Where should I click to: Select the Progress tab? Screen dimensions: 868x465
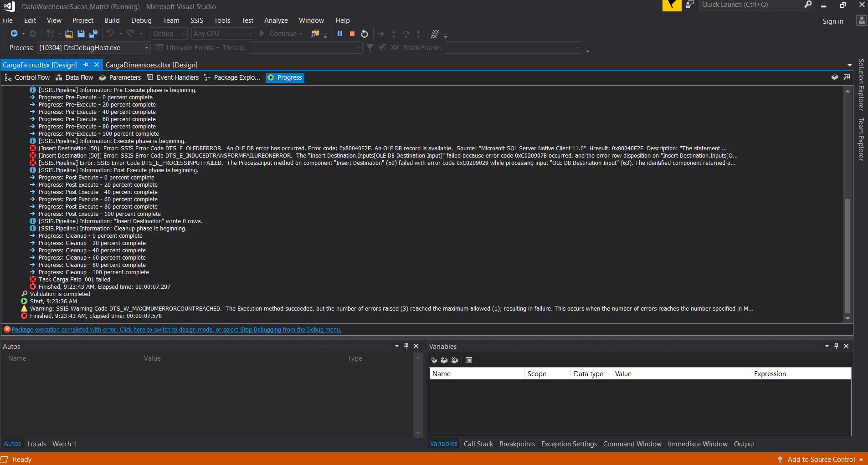[285, 77]
